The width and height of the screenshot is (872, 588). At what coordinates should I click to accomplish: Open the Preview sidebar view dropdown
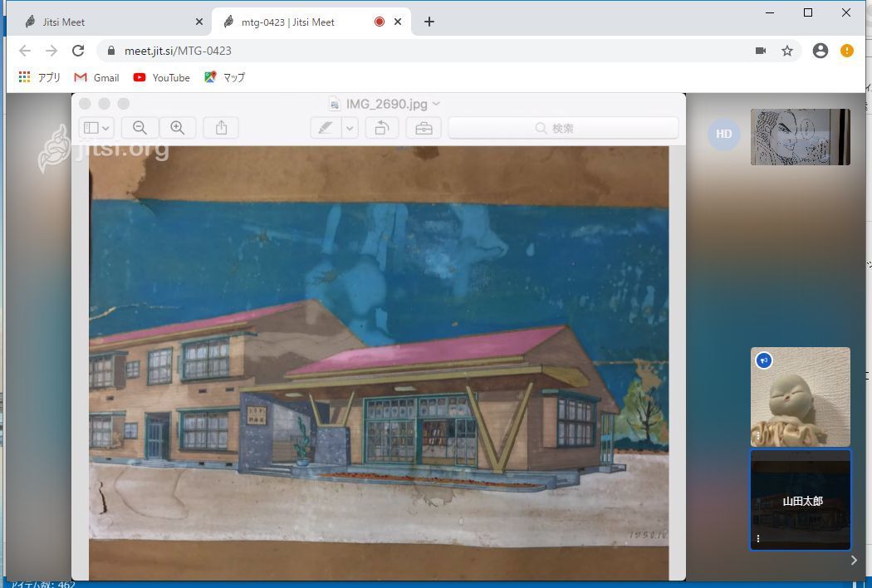point(97,128)
